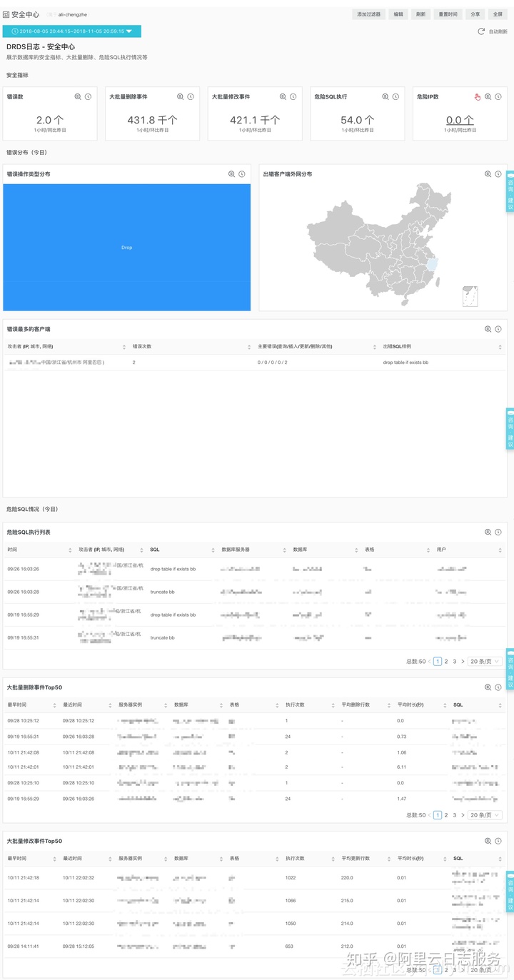Open magnifier icon on 大批量修改事件Top50 panel

point(488,842)
